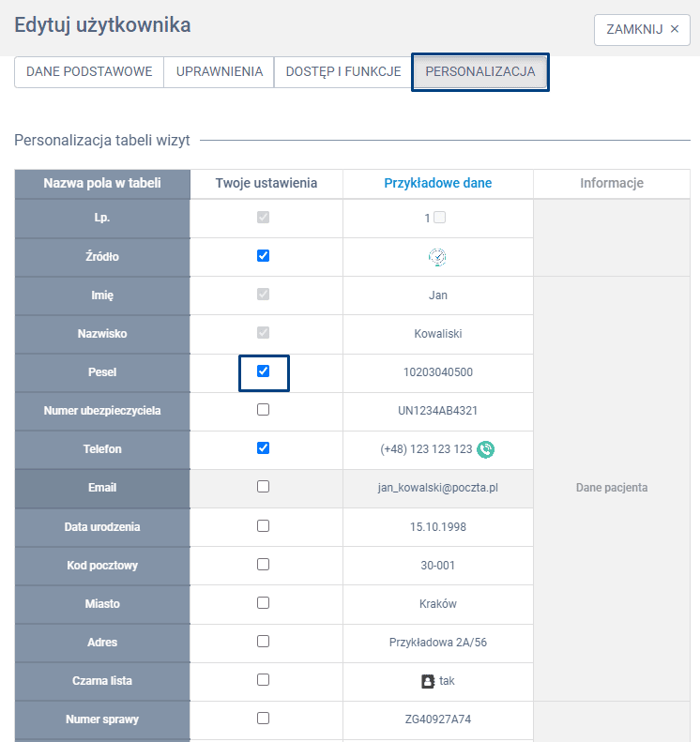Uncheck the Źródło checkbox

(263, 255)
